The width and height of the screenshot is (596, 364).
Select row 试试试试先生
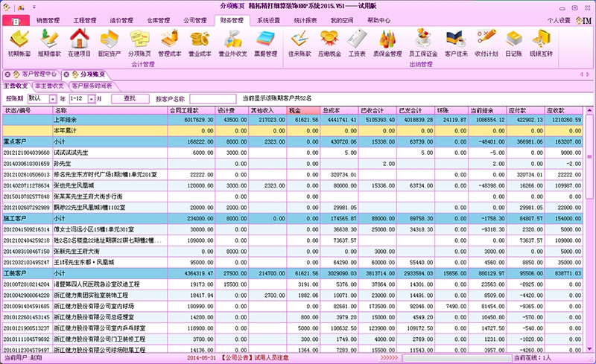click(x=293, y=153)
